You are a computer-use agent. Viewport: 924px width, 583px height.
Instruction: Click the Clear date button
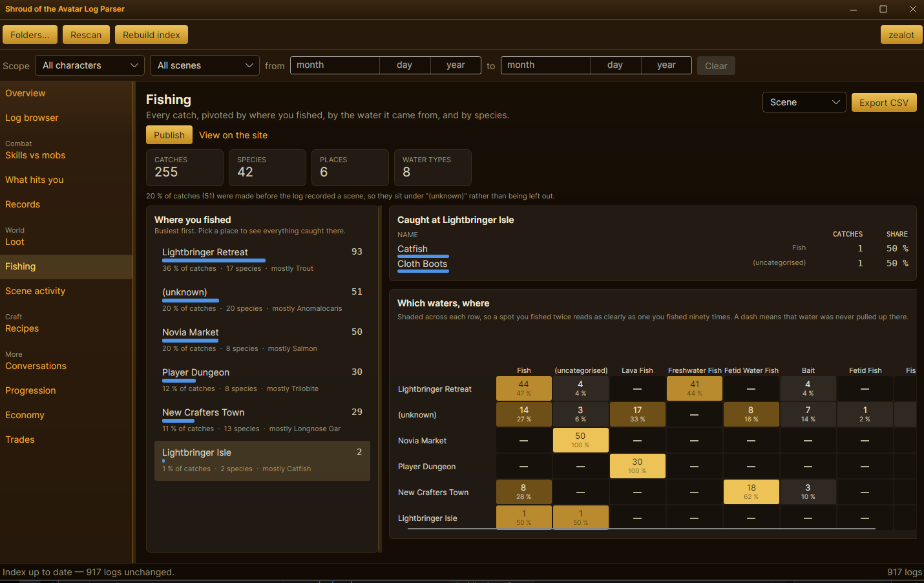coord(716,66)
